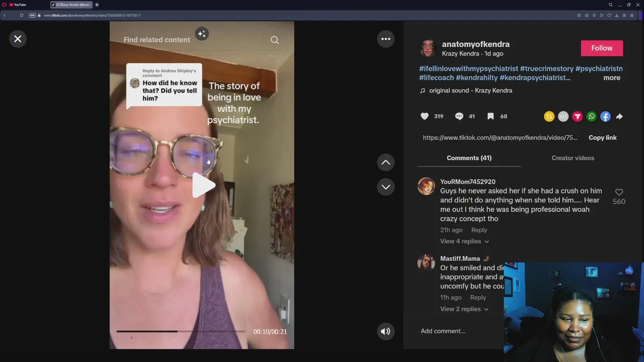
Task: Select the Krazy Kendra TikTok browser tab
Action: point(71,5)
